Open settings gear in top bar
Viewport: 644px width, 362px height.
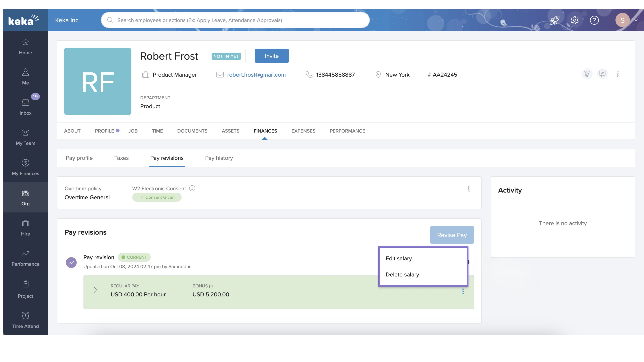pyautogui.click(x=574, y=20)
